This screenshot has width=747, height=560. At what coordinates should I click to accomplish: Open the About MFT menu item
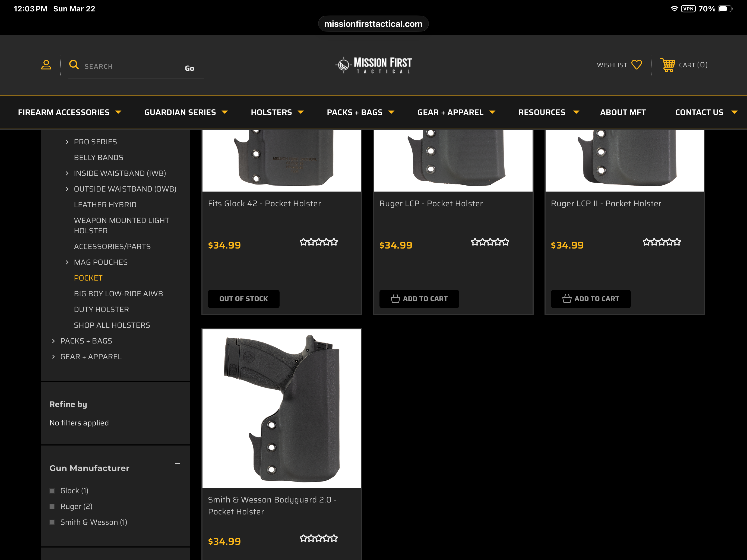click(623, 112)
